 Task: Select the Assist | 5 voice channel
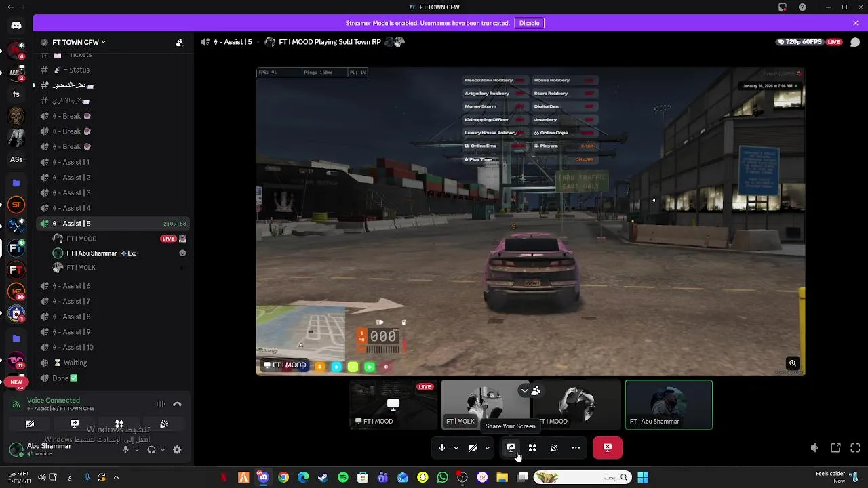(113, 224)
